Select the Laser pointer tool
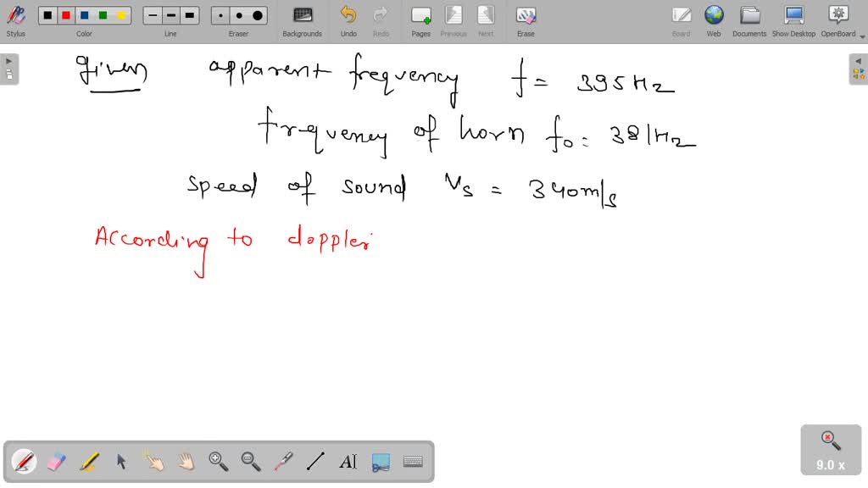This screenshot has width=868, height=488. coord(283,461)
